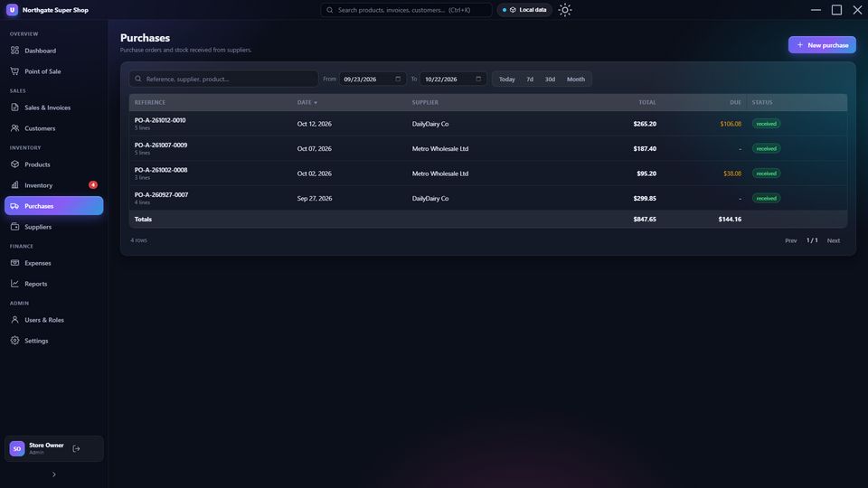Click the Total column header
Image resolution: width=868 pixels, height=488 pixels.
pos(647,102)
